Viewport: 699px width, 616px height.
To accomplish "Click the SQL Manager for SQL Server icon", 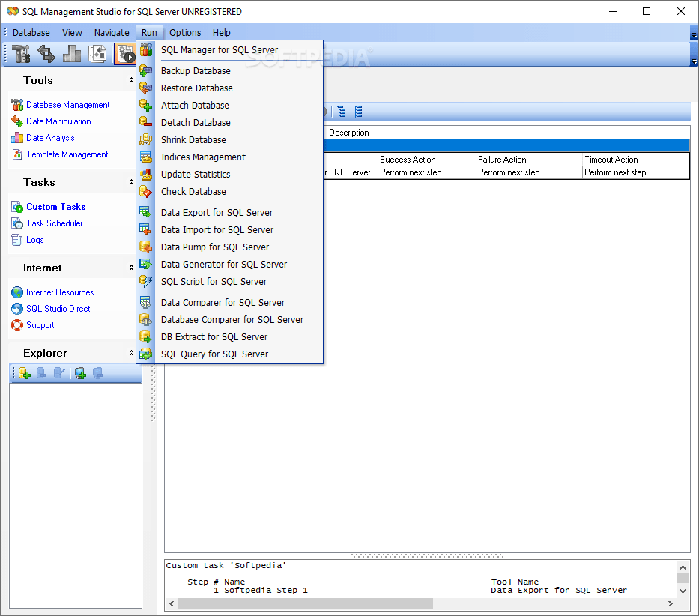I will click(x=146, y=50).
